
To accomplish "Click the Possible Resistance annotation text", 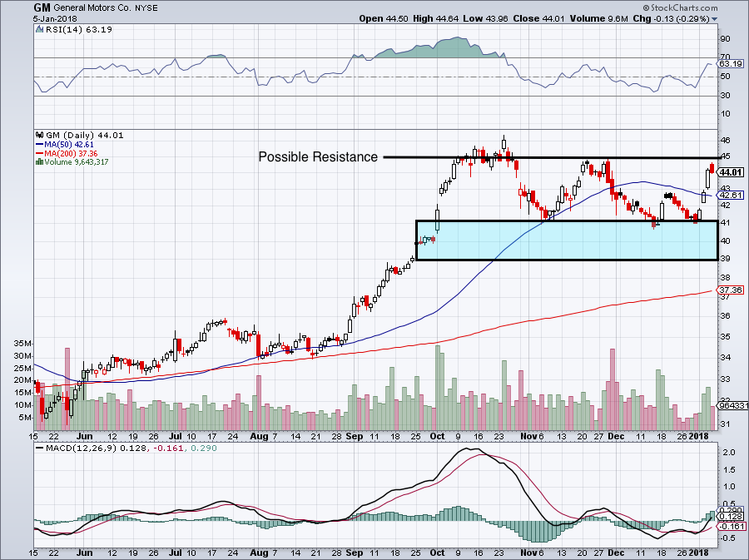I will (318, 156).
